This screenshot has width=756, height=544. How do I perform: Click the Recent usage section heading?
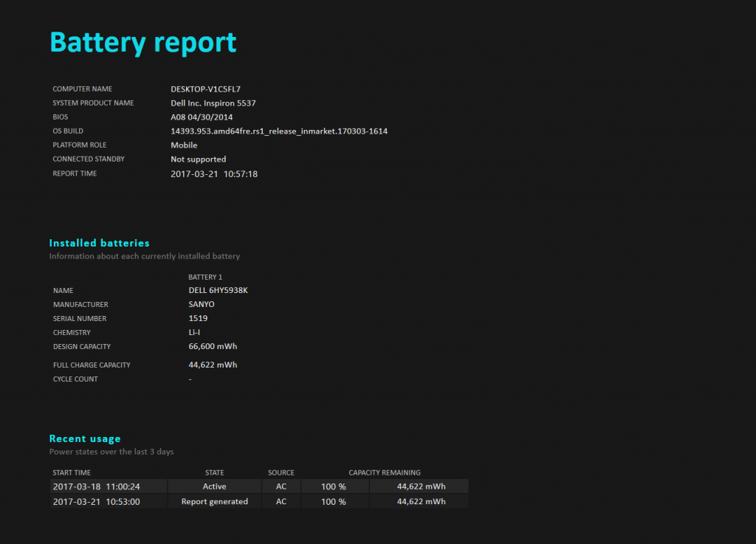pyautogui.click(x=85, y=438)
